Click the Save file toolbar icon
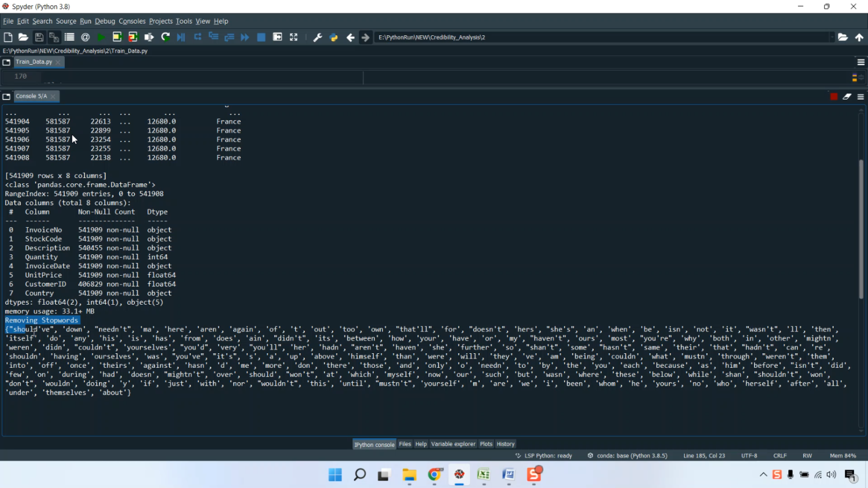The image size is (868, 488). (x=39, y=37)
